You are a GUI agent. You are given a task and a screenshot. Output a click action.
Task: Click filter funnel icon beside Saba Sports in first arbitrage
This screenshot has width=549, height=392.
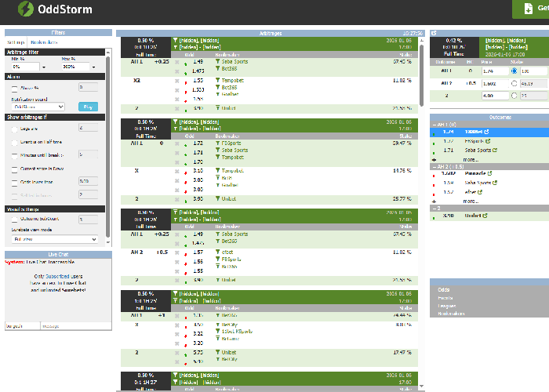coord(217,61)
